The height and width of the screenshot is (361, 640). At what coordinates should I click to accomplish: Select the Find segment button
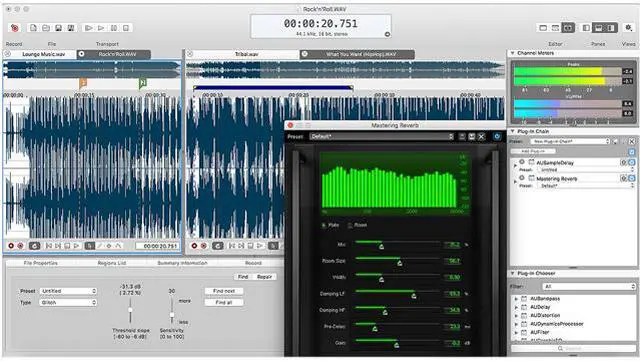click(x=243, y=277)
